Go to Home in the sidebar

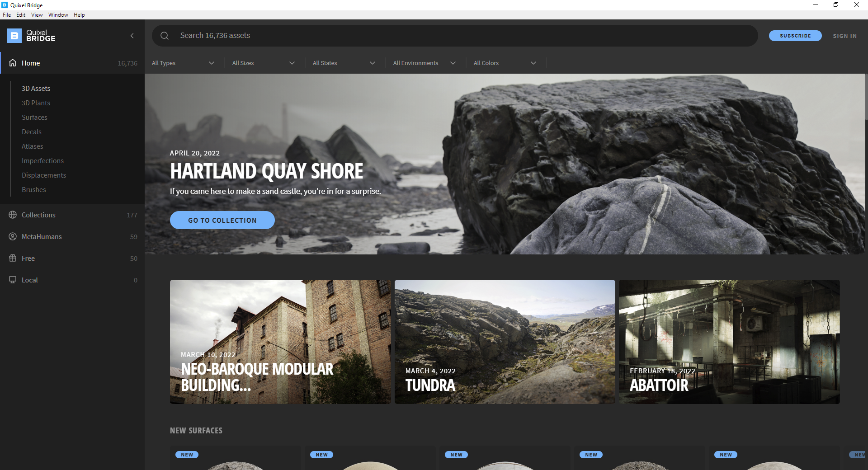click(x=72, y=63)
